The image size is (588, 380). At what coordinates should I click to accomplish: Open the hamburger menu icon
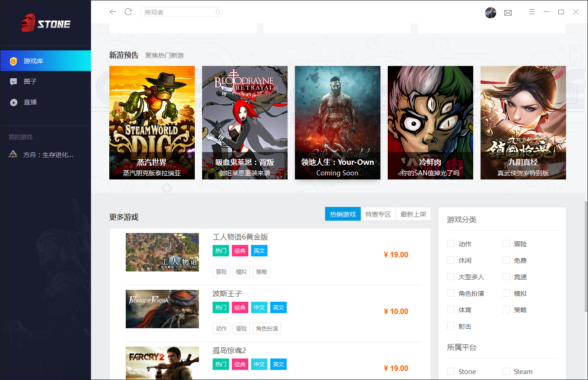pos(532,12)
